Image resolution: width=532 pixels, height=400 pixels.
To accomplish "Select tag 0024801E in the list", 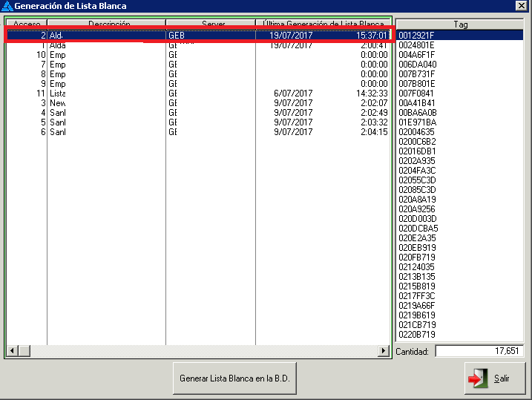I will click(x=418, y=45).
